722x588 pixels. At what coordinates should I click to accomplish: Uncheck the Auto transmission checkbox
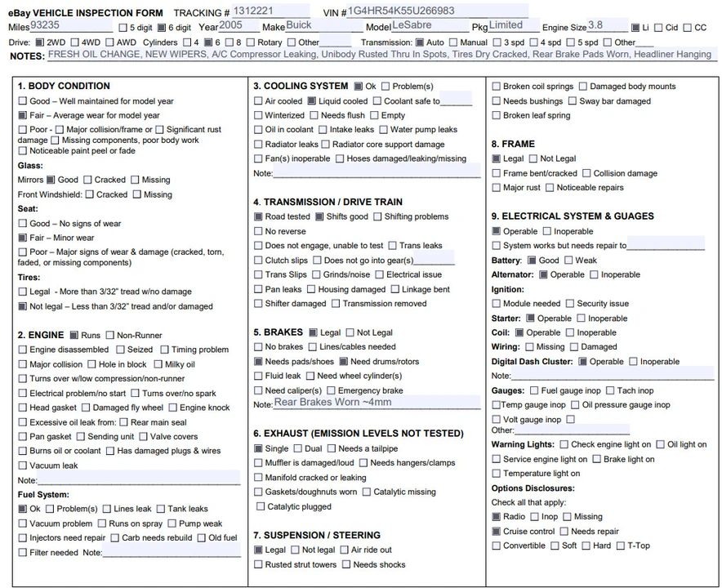420,42
